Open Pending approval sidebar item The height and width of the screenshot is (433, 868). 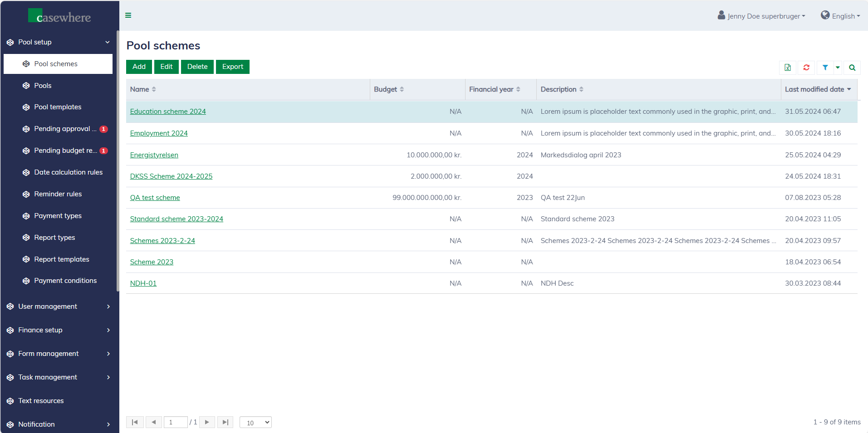point(62,129)
